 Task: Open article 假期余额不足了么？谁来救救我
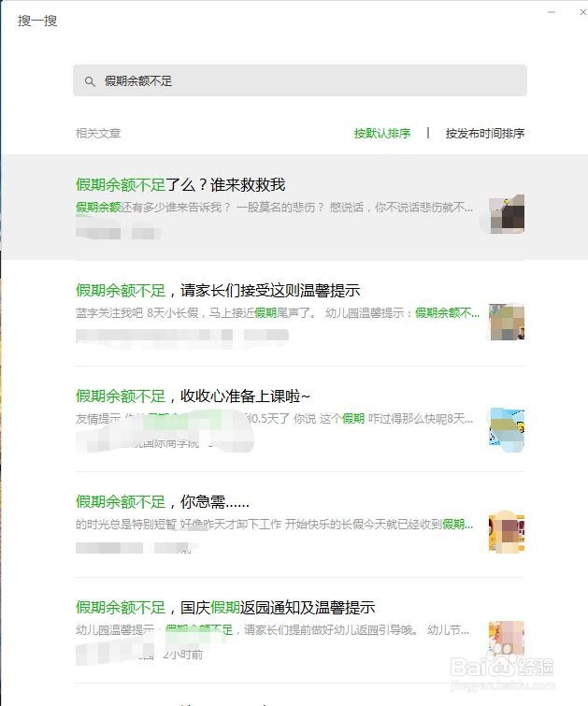tap(180, 184)
